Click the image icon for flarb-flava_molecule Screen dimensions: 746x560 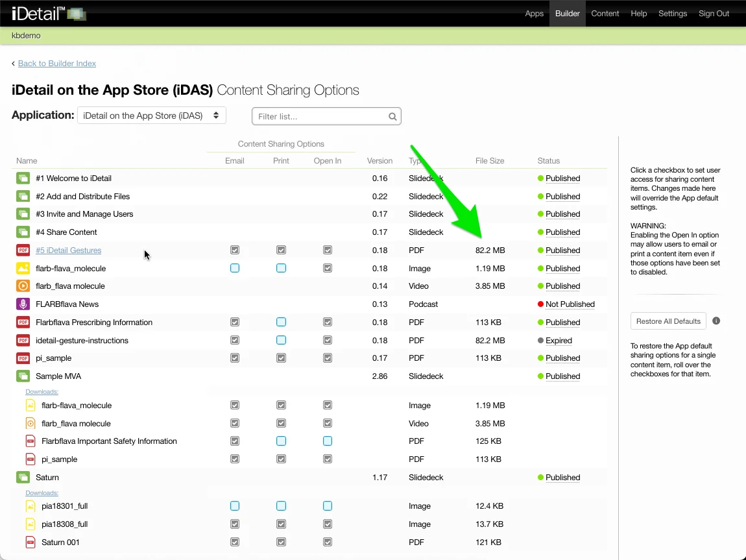coord(23,268)
